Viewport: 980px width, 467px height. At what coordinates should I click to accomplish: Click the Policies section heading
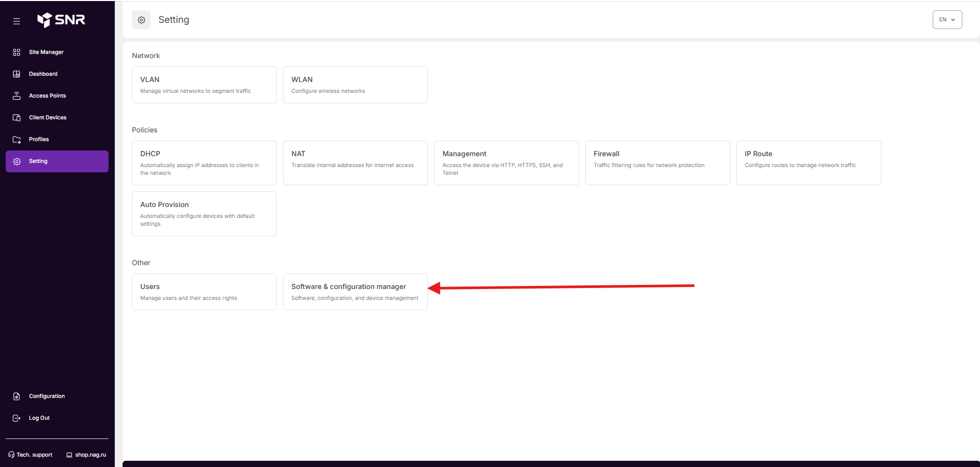coord(144,130)
